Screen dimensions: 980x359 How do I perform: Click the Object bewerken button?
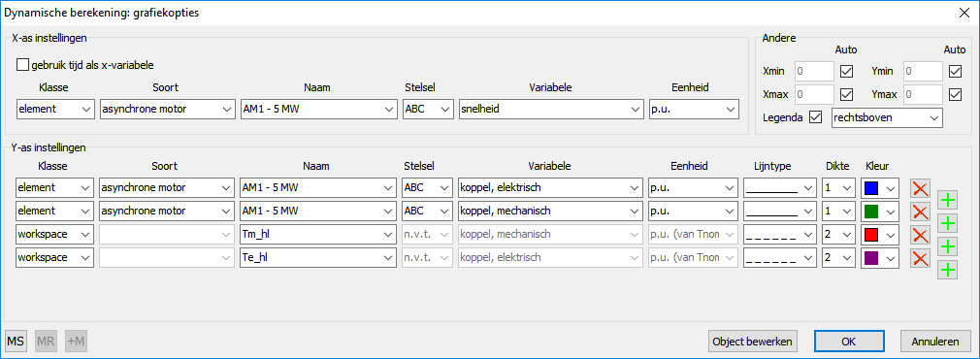point(753,342)
